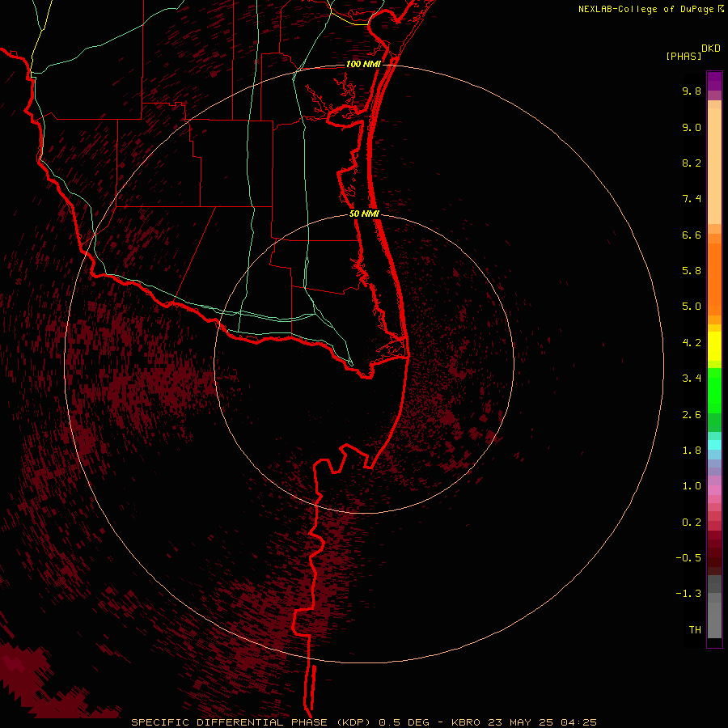
Task: Click the 0.2 scale value
Action: pyautogui.click(x=692, y=523)
